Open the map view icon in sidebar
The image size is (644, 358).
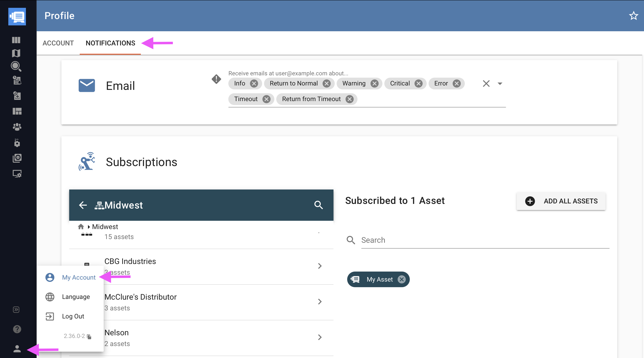(16, 53)
